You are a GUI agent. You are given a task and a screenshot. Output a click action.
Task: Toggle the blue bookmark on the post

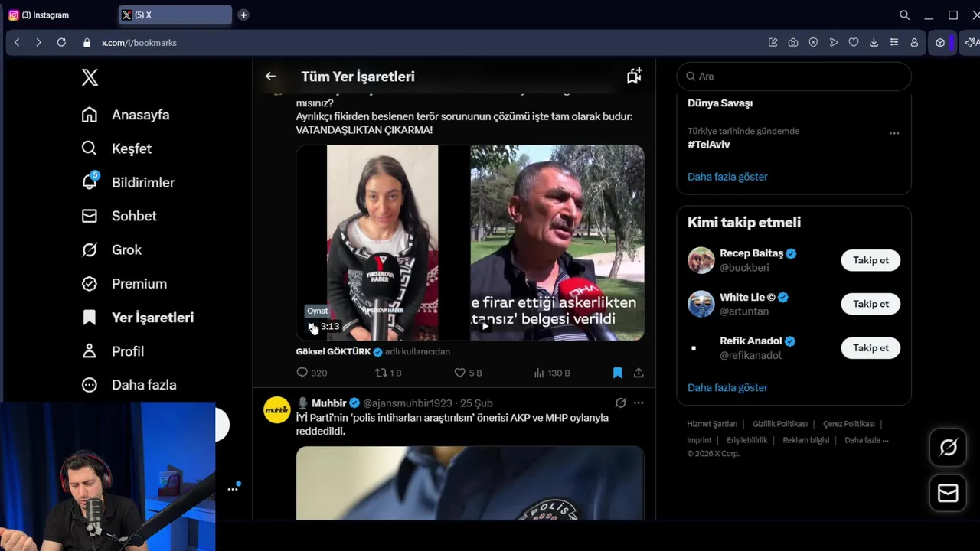point(617,373)
